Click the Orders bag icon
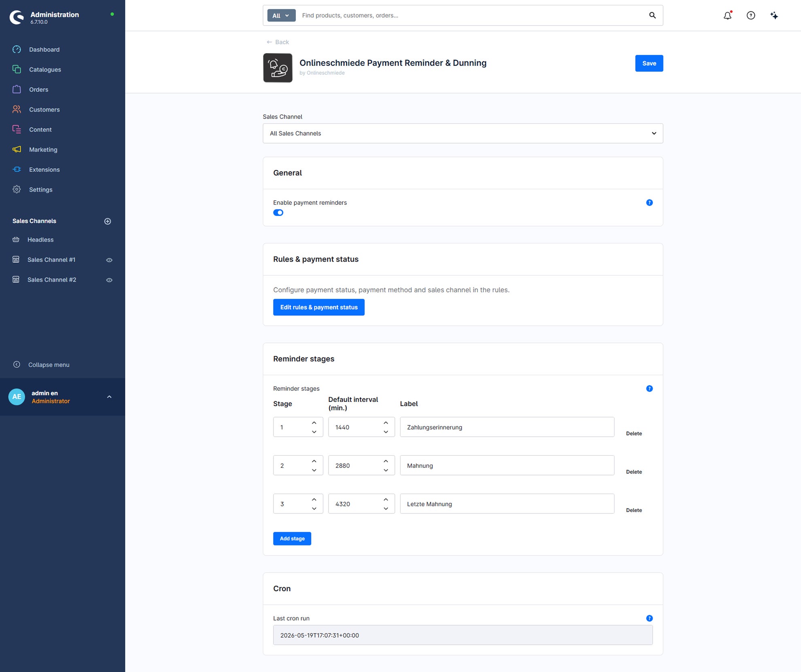The width and height of the screenshot is (801, 672). click(17, 89)
